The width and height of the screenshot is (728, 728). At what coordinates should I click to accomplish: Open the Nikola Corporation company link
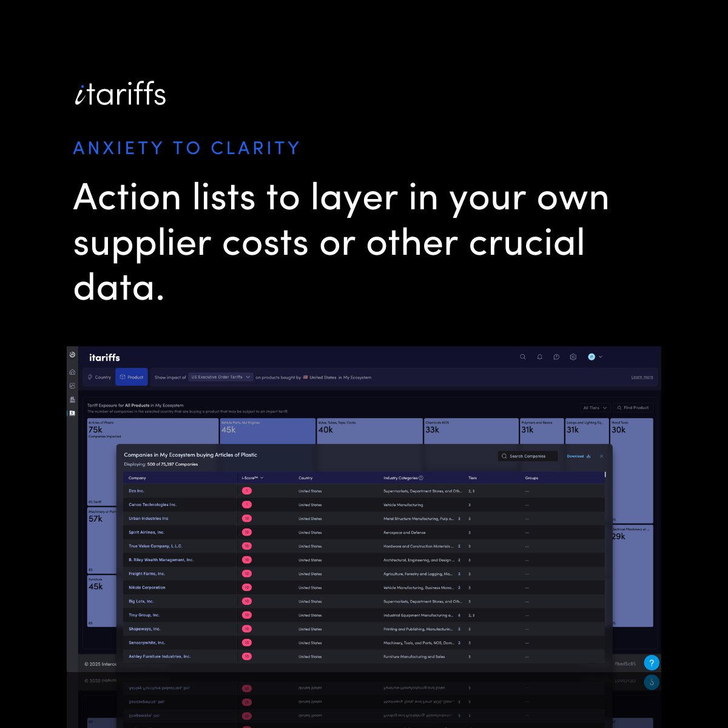[147, 587]
